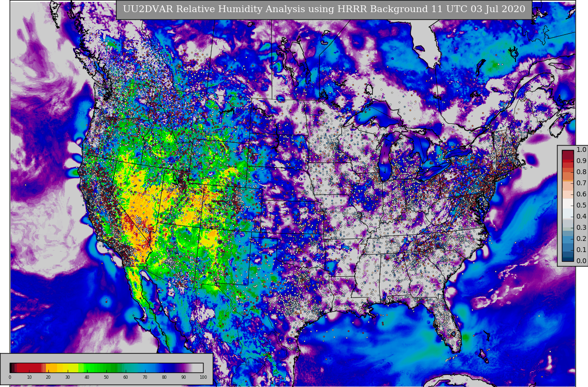Pick the dark red swatch atop right colorbar
588x387 pixels.
[x=568, y=155]
